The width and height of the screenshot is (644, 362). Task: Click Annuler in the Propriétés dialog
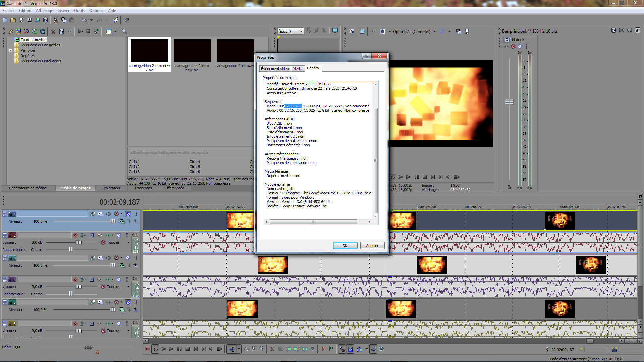[372, 246]
